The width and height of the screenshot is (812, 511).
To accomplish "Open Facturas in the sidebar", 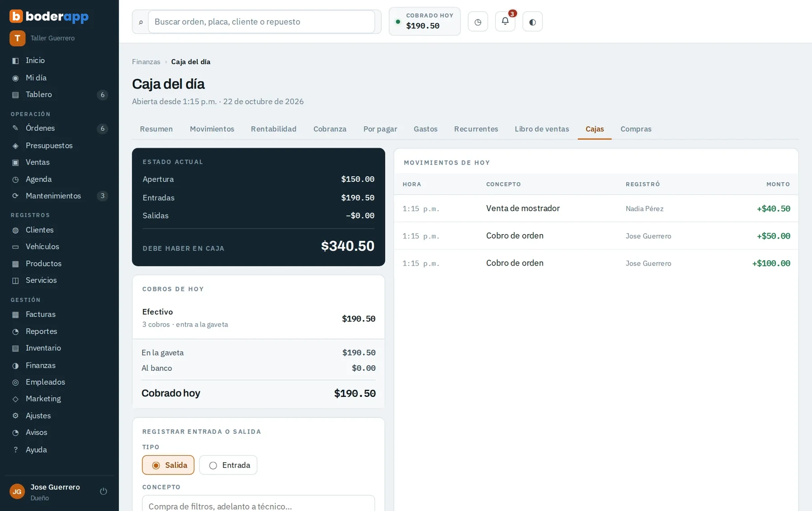I will click(x=60, y=314).
